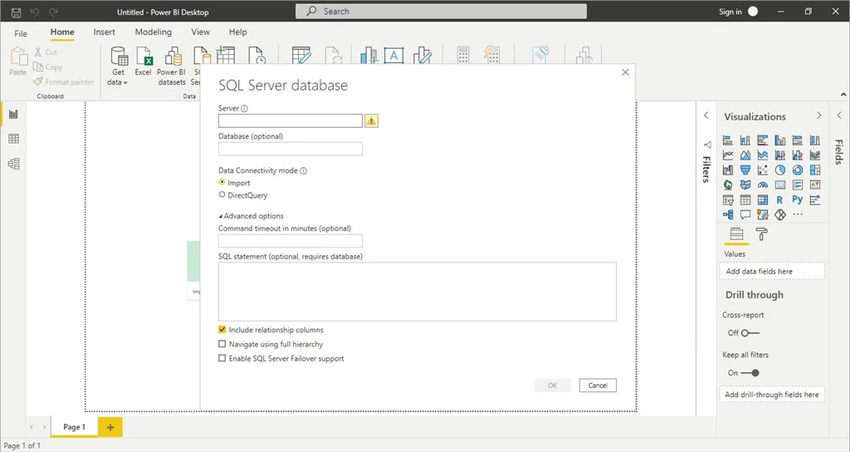Viewport: 850px width, 452px height.
Task: Close the SQL Server database dialog
Action: (625, 72)
